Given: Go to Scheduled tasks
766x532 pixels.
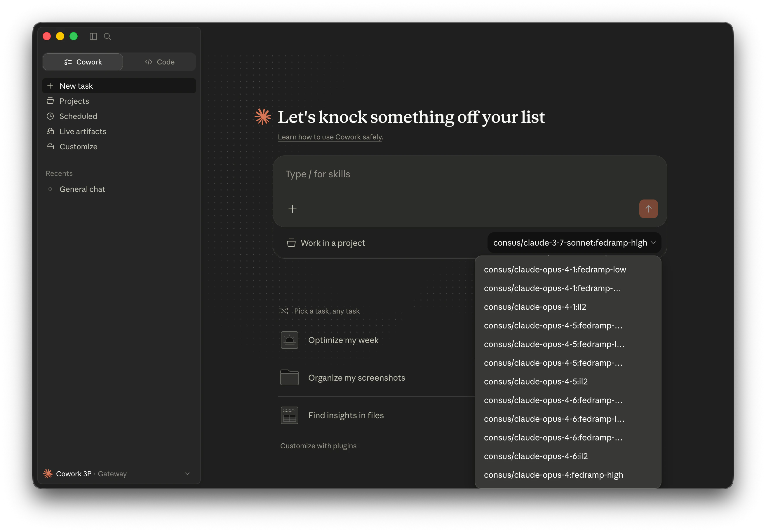Looking at the screenshot, I should tap(119, 116).
